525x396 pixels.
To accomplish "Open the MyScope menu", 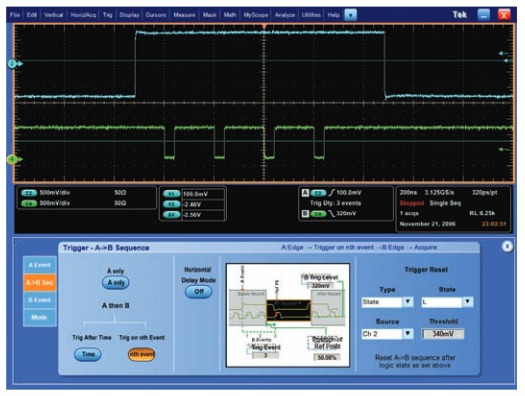I will (256, 15).
